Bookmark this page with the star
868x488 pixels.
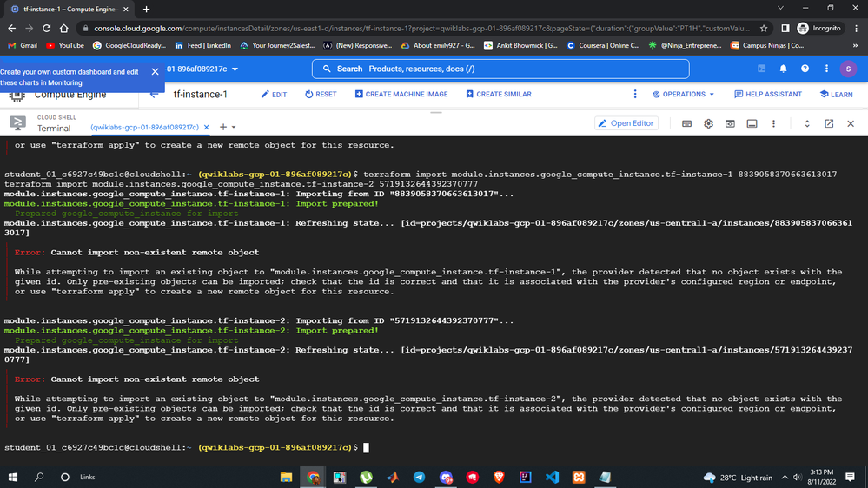coord(764,28)
